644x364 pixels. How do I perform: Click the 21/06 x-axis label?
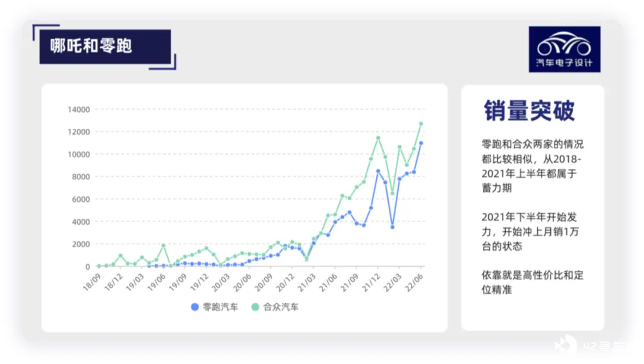pyautogui.click(x=328, y=282)
